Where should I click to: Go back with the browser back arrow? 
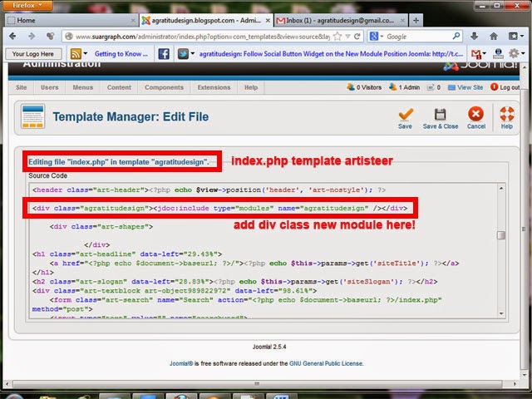point(12,36)
